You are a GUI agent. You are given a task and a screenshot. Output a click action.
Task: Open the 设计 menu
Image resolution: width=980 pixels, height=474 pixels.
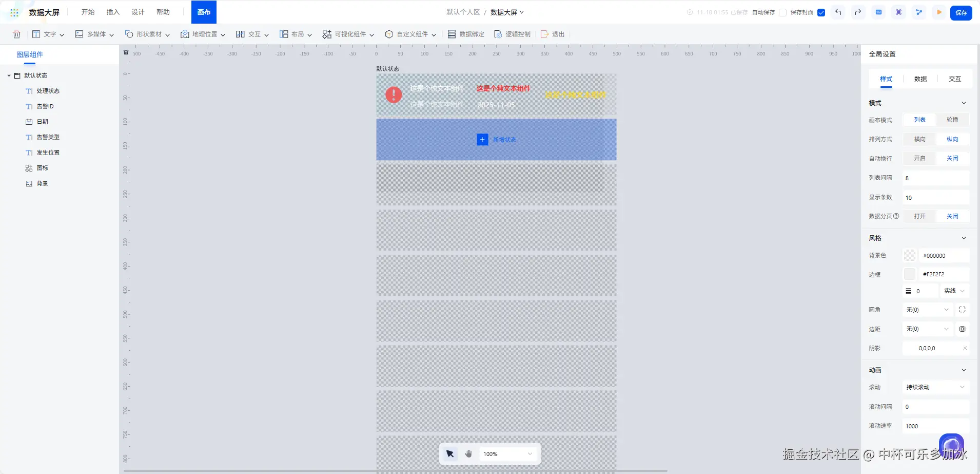(138, 12)
